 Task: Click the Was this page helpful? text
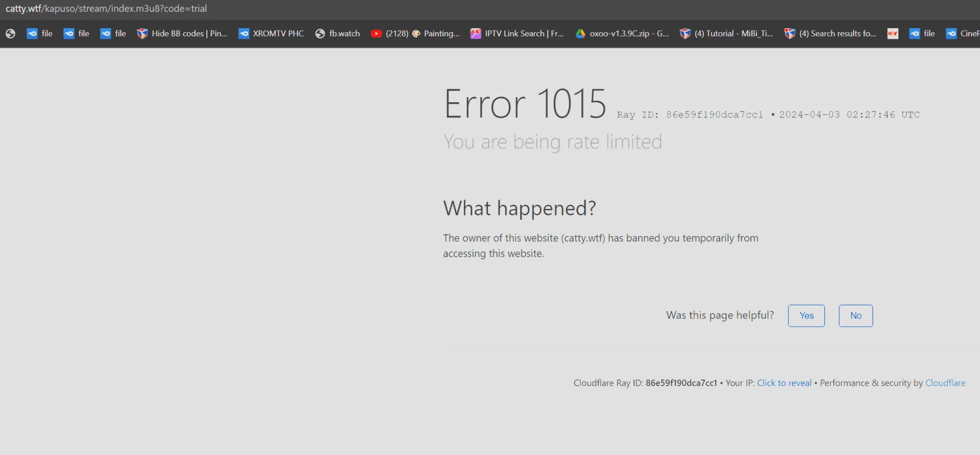(x=720, y=316)
